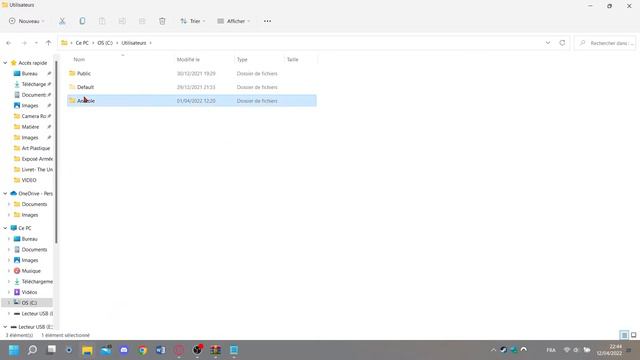Viewport: 640px width, 360px height.
Task: Select the Default folder
Action: point(192,87)
